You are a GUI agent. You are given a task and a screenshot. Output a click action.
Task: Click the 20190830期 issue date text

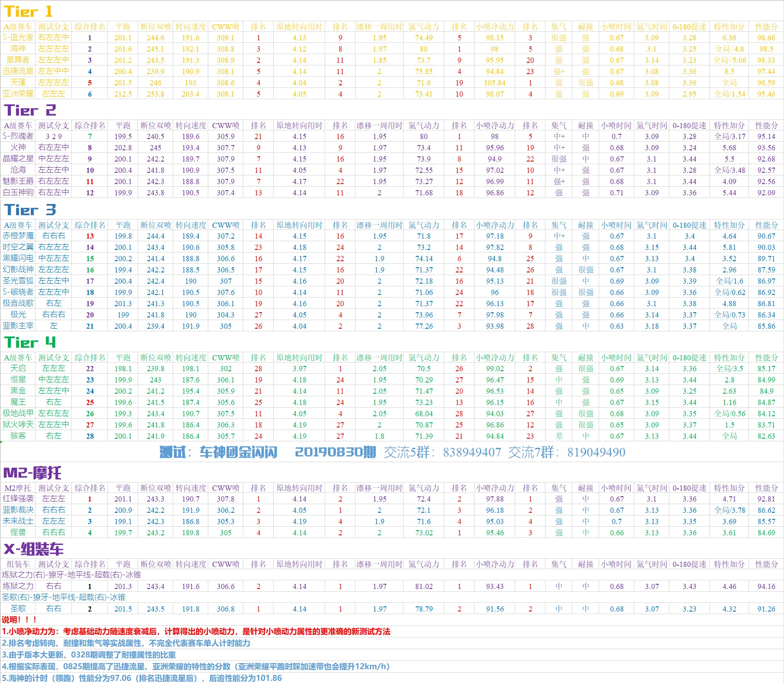point(335,452)
